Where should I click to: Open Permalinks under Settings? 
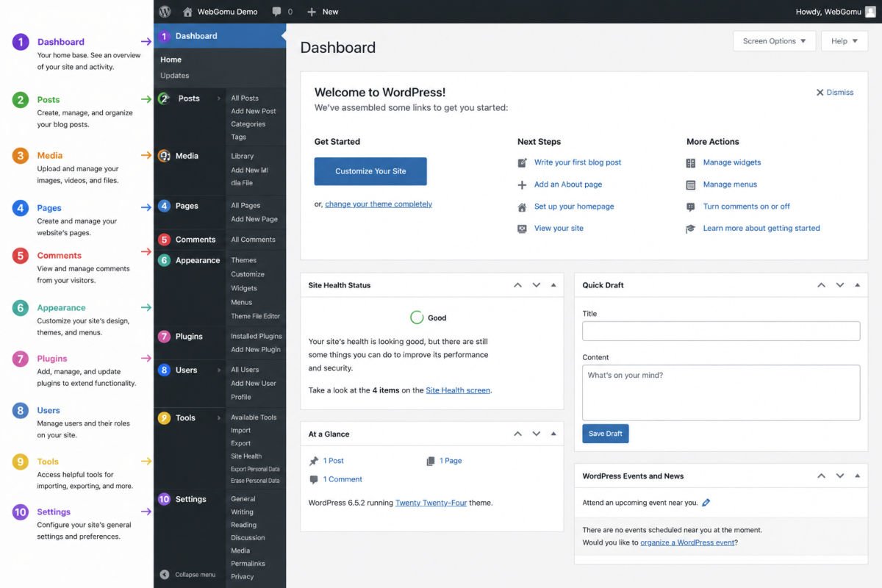pyautogui.click(x=248, y=564)
